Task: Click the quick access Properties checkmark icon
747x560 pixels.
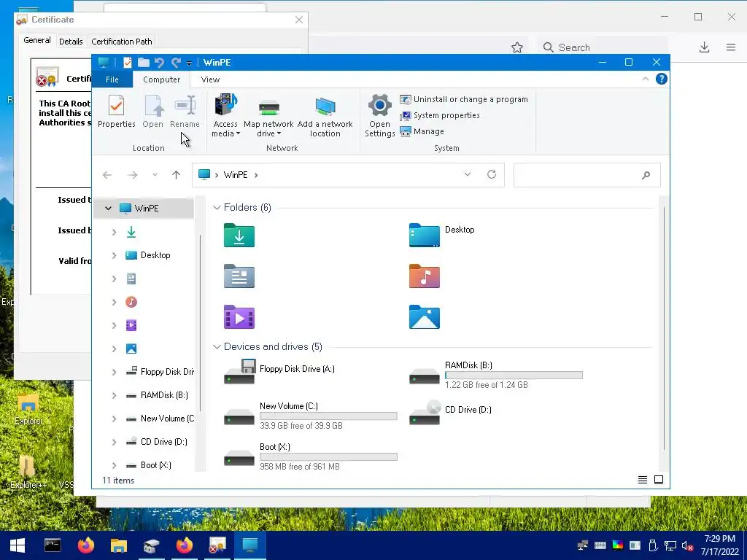Action: [127, 63]
